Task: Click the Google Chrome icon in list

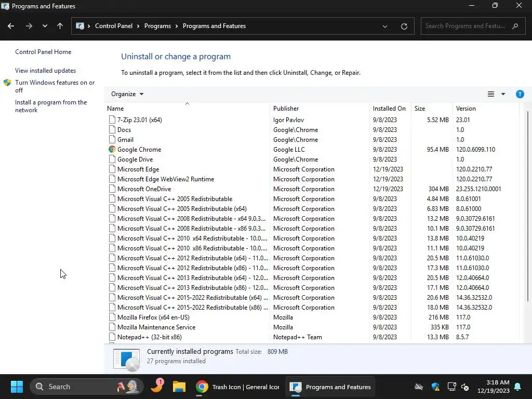Action: [112, 149]
